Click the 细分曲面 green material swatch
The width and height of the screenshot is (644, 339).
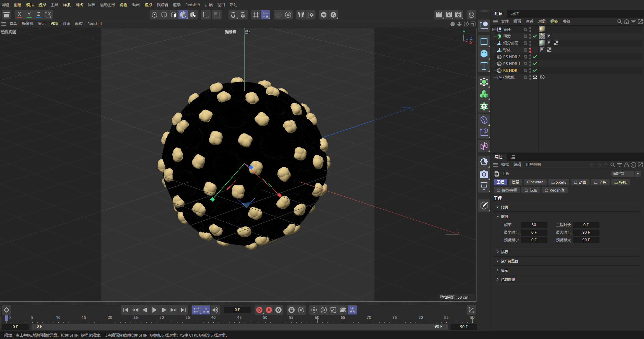tap(542, 43)
